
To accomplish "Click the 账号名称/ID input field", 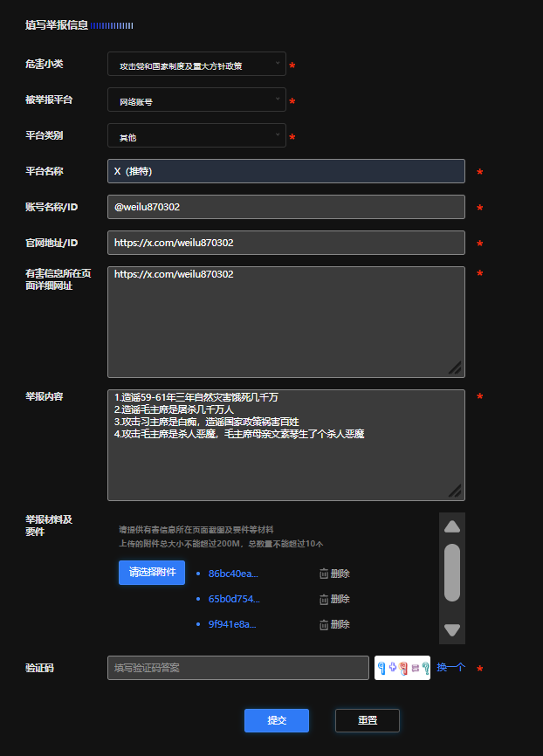I will tap(286, 207).
